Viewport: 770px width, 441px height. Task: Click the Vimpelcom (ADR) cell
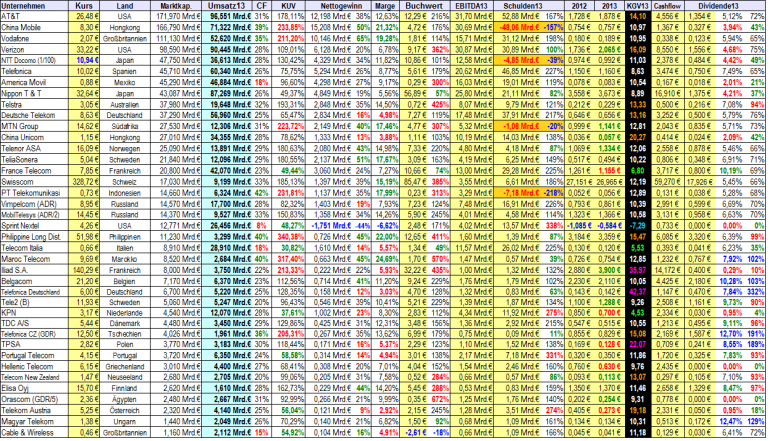(34, 203)
